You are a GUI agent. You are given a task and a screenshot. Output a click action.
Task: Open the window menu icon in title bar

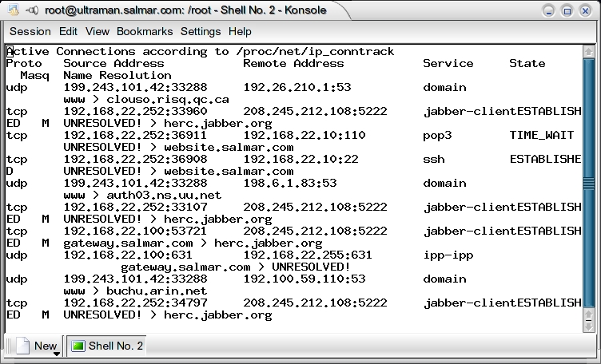11,10
